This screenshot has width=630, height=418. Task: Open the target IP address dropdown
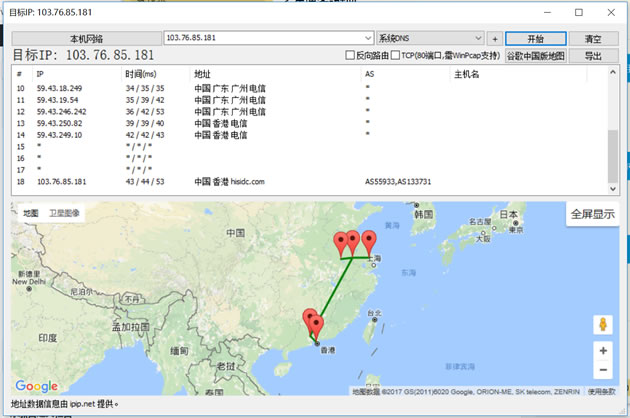click(368, 38)
